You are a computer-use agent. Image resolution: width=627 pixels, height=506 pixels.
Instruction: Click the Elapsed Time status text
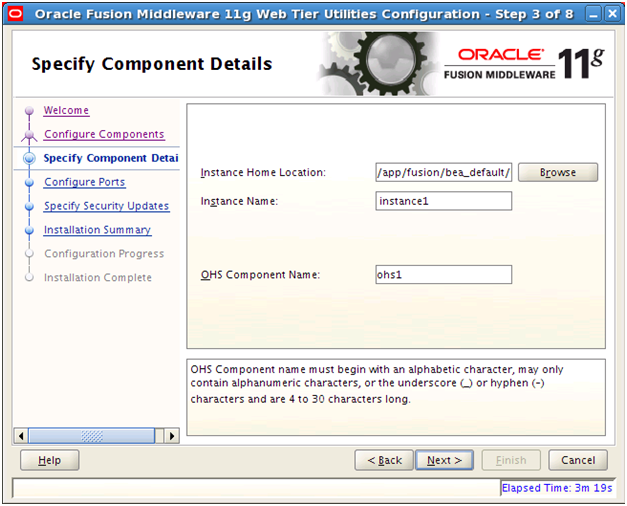coord(557,488)
